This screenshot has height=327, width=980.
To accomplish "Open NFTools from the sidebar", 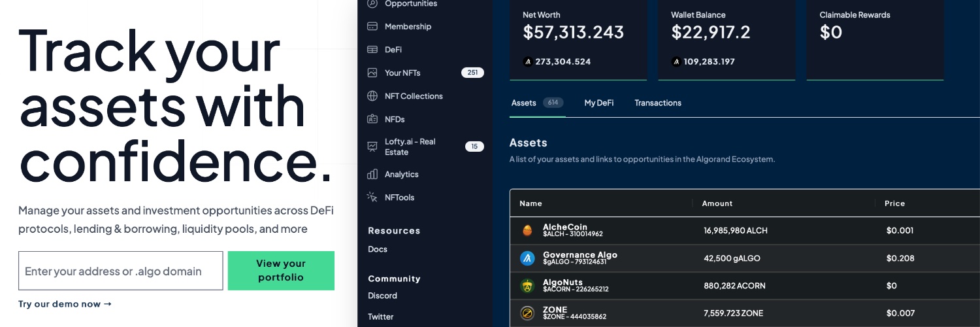I will (400, 197).
